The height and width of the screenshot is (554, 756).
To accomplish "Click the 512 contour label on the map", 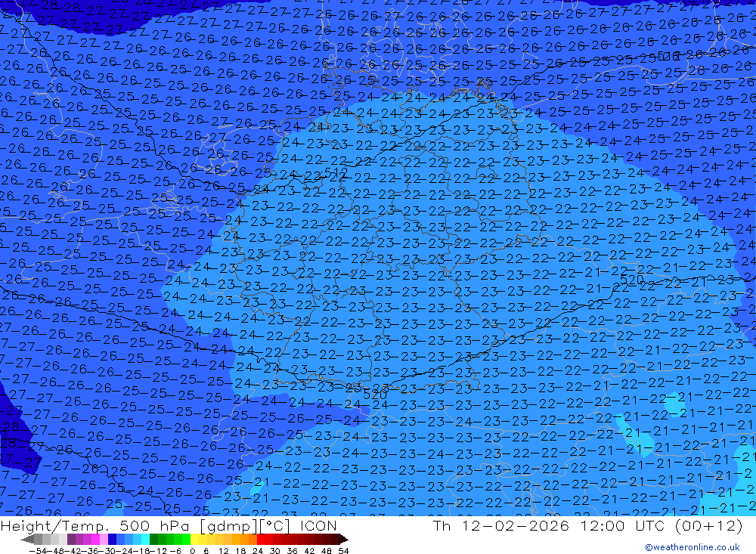I will pyautogui.click(x=335, y=174).
